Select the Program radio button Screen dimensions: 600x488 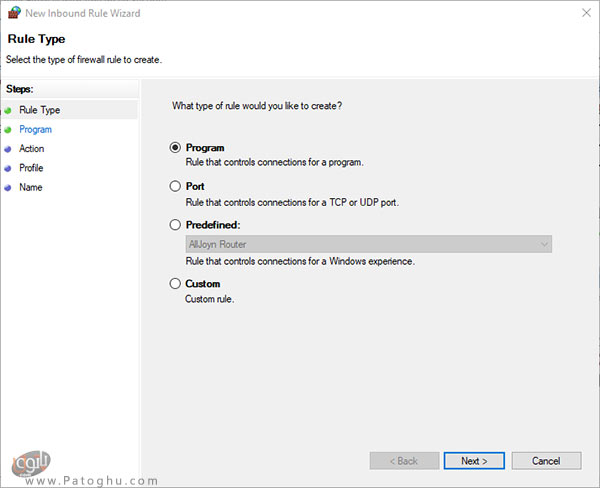click(175, 147)
